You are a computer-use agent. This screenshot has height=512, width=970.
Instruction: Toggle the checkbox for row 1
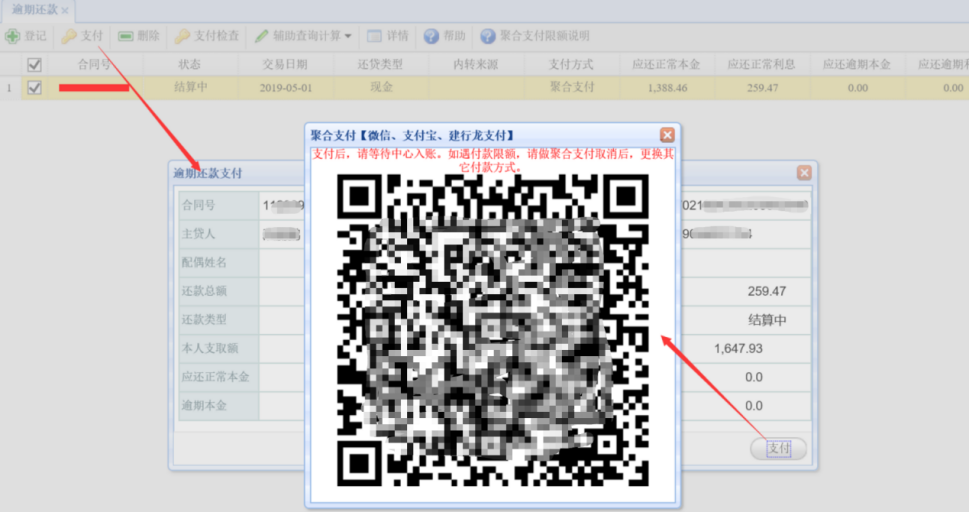coord(35,88)
